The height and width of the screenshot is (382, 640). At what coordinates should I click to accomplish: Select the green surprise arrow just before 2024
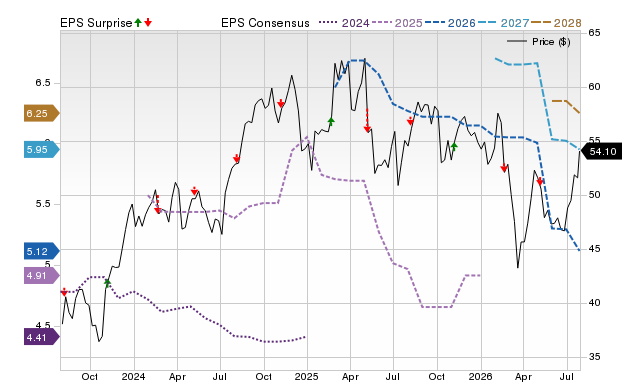point(107,282)
